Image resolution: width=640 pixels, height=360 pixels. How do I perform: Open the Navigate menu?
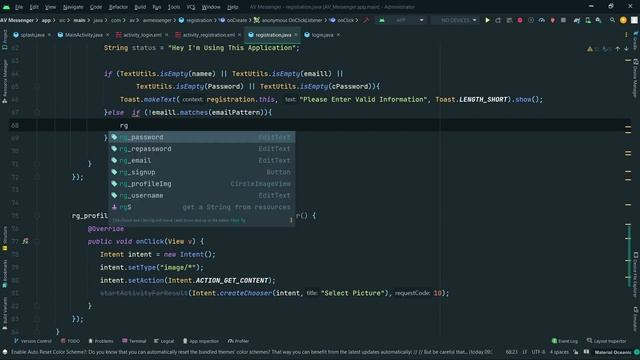73,7
